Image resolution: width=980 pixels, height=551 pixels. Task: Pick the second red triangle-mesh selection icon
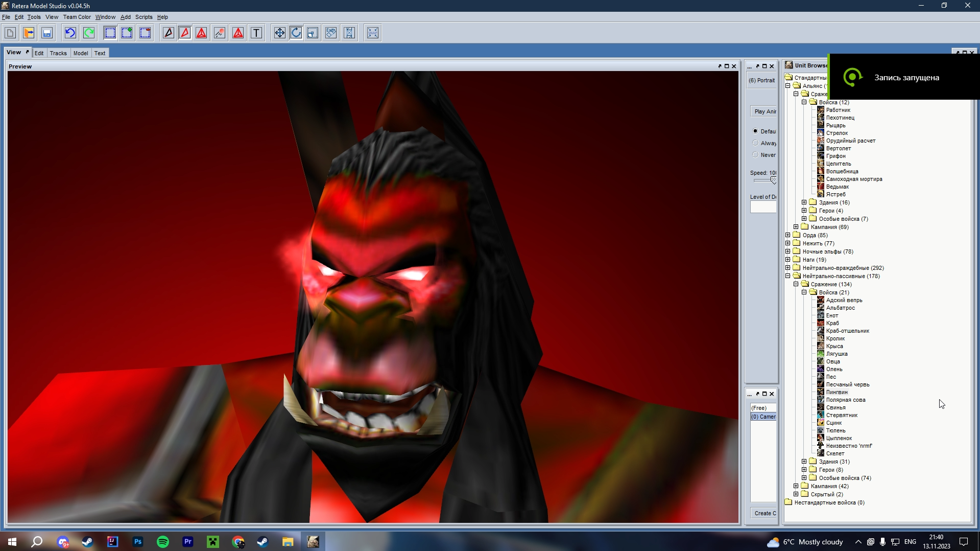[238, 33]
